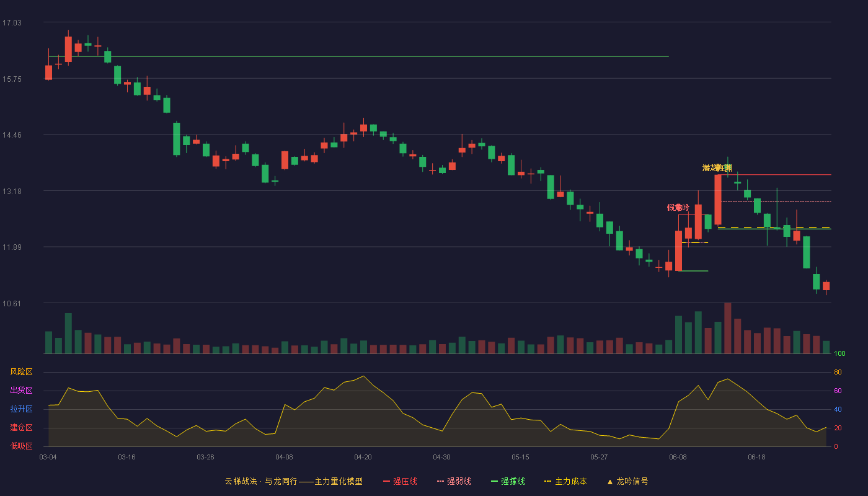The height and width of the screenshot is (496, 868).
Task: Toggle the 强撑线 legend label
Action: point(513,482)
